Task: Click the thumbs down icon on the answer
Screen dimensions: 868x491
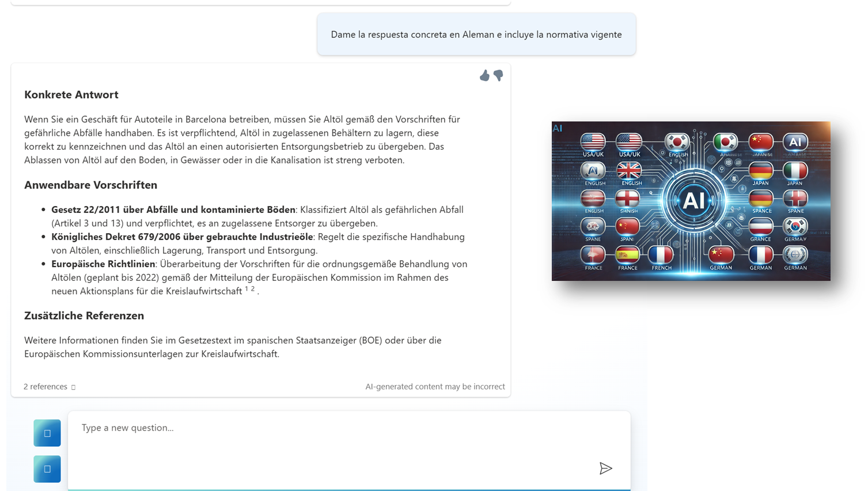Action: pos(499,75)
